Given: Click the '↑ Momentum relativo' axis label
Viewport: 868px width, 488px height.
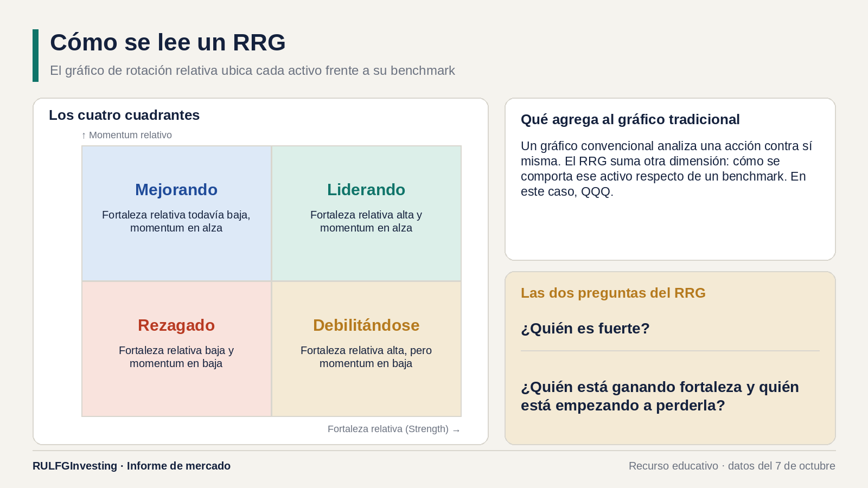Looking at the screenshot, I should (126, 135).
